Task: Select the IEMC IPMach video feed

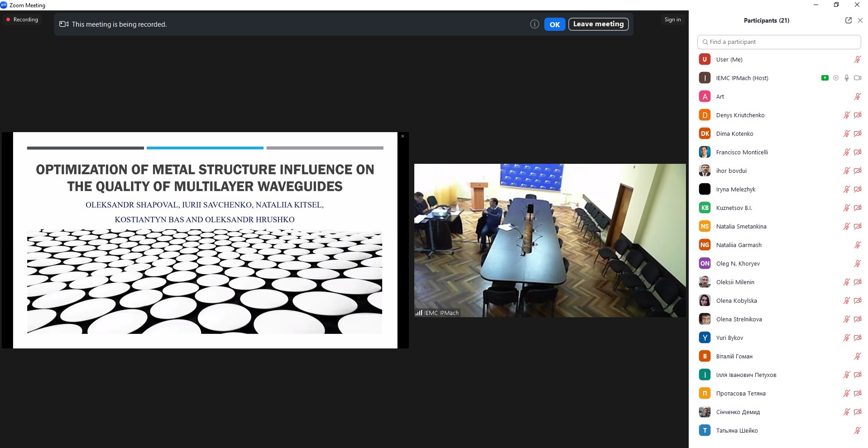Action: (x=550, y=240)
